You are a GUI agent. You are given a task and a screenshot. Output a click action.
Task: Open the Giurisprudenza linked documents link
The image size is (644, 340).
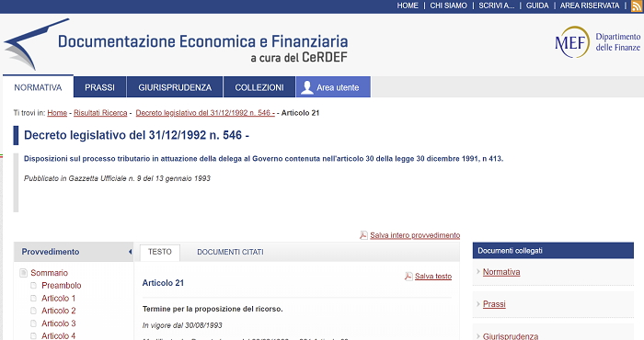(511, 336)
